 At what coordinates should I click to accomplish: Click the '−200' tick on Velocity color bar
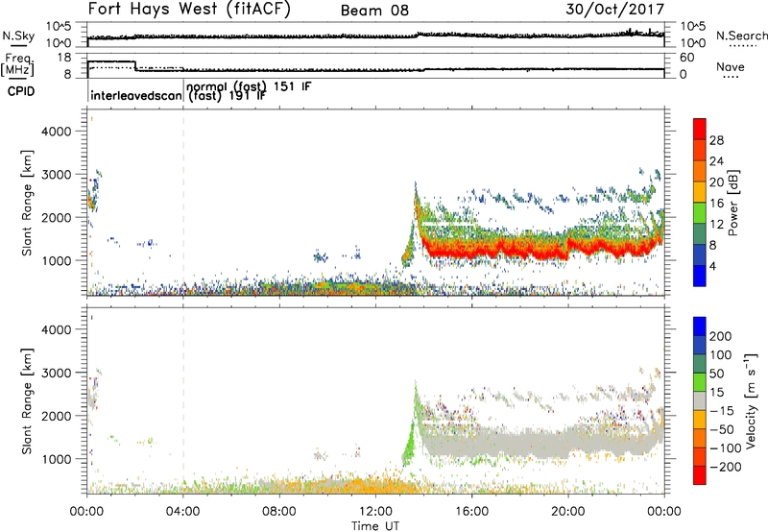725,467
